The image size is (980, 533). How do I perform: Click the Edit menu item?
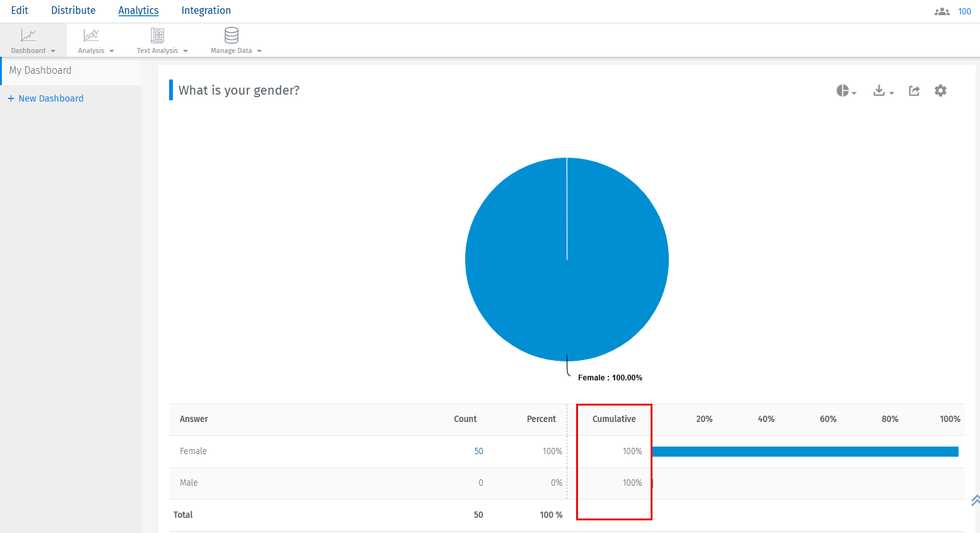tap(19, 10)
